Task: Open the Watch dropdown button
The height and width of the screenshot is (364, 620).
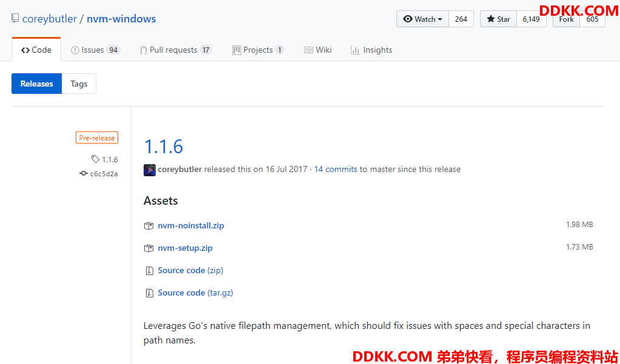Action: pos(422,19)
